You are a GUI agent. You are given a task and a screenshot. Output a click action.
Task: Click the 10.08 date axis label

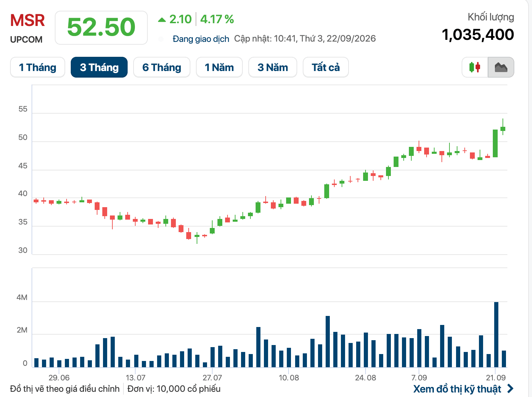pos(289,378)
